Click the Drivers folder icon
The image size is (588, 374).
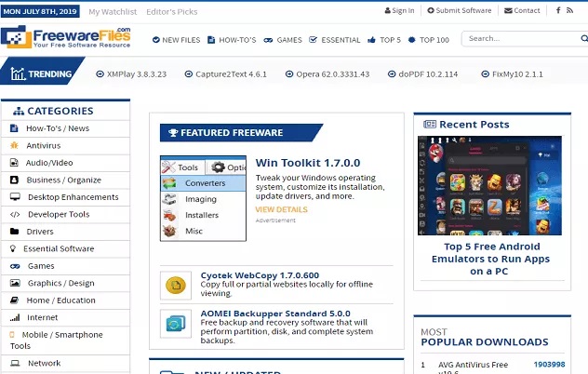pyautogui.click(x=14, y=232)
